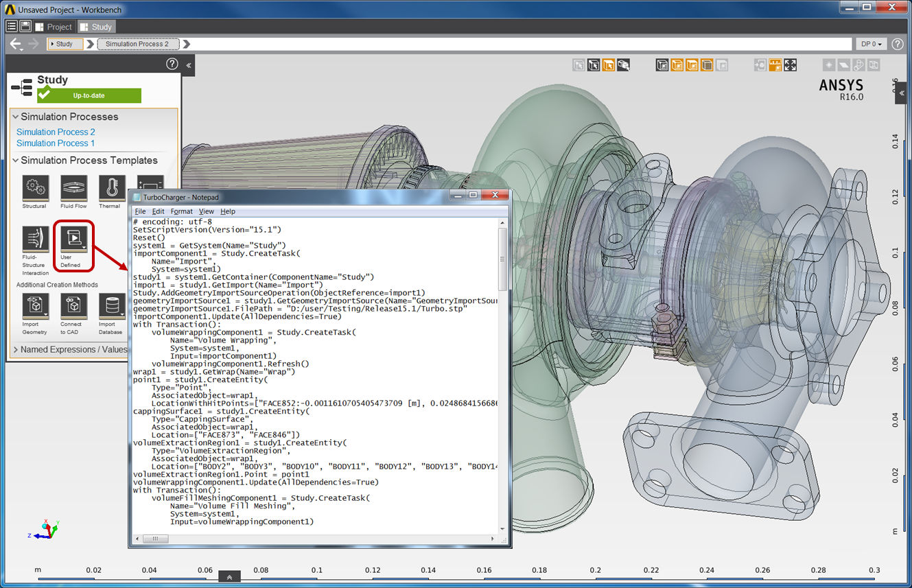The image size is (912, 588).
Task: Toggle the greyed-out display cube
Action: point(722,65)
